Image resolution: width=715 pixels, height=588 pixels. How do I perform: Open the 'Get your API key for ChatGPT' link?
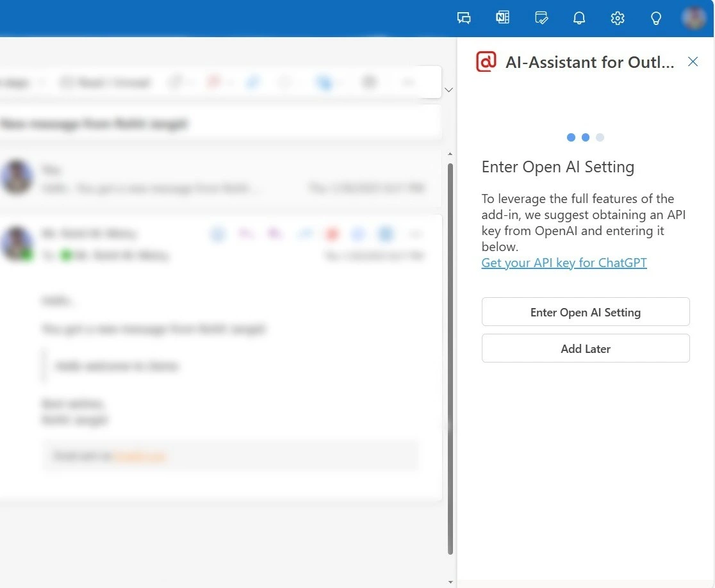pos(564,263)
